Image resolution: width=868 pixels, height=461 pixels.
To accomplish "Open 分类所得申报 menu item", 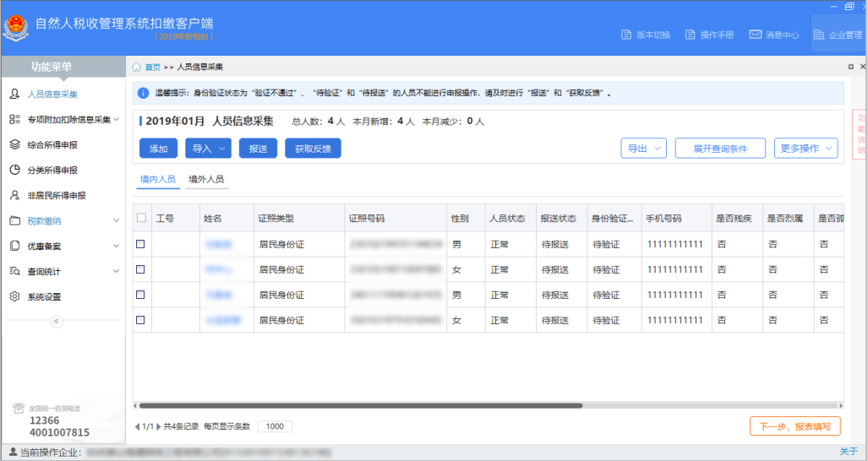I will (52, 171).
